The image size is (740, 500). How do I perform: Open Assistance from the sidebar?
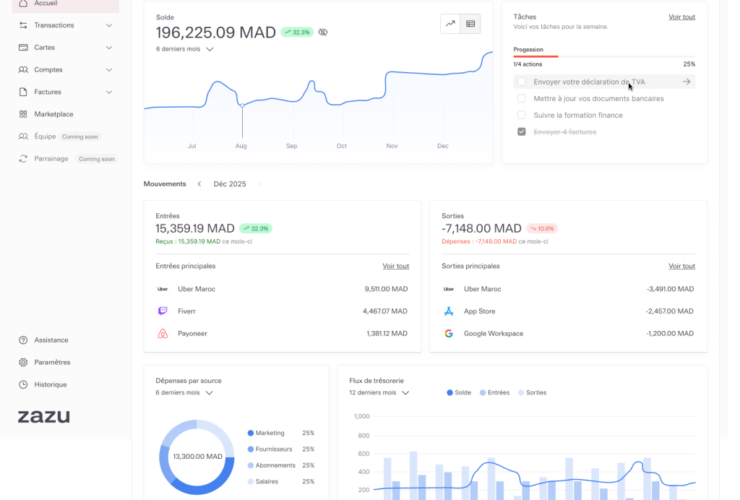coord(23,340)
